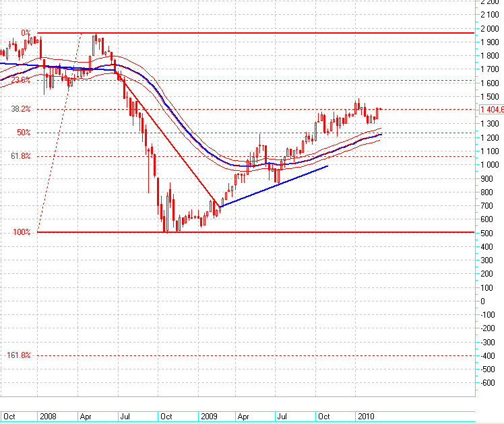Click the positive 500 value on the price axis
Screen dimensions: 504x424
pos(486,234)
